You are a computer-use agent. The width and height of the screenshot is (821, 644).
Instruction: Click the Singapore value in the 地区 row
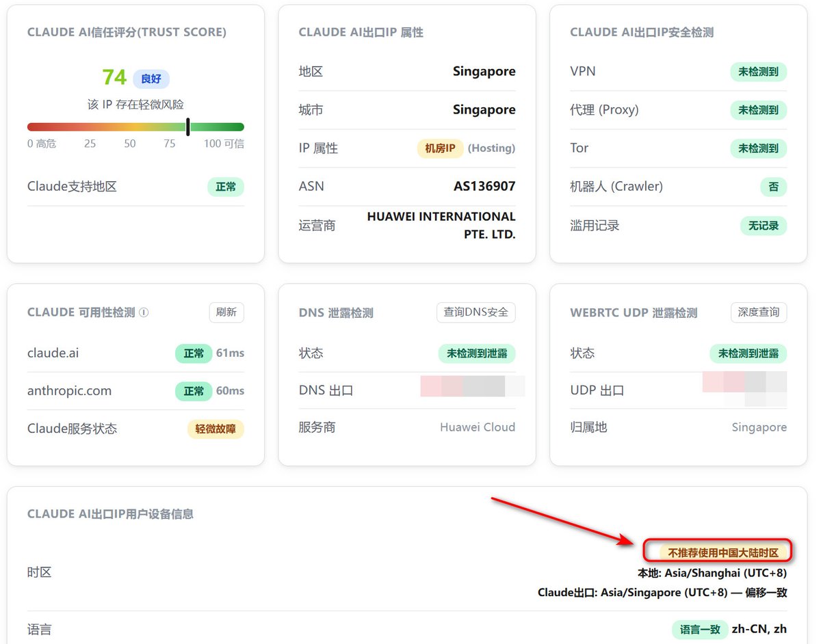pos(484,71)
